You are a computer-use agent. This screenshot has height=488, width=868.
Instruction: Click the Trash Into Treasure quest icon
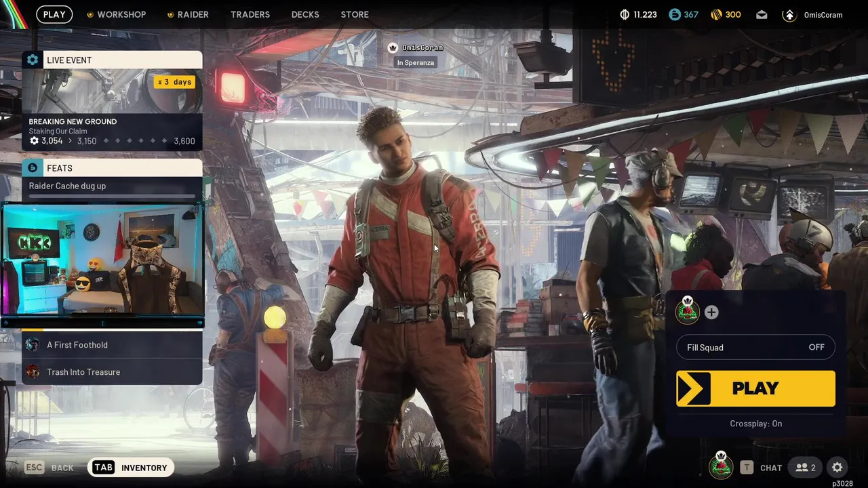pos(32,372)
